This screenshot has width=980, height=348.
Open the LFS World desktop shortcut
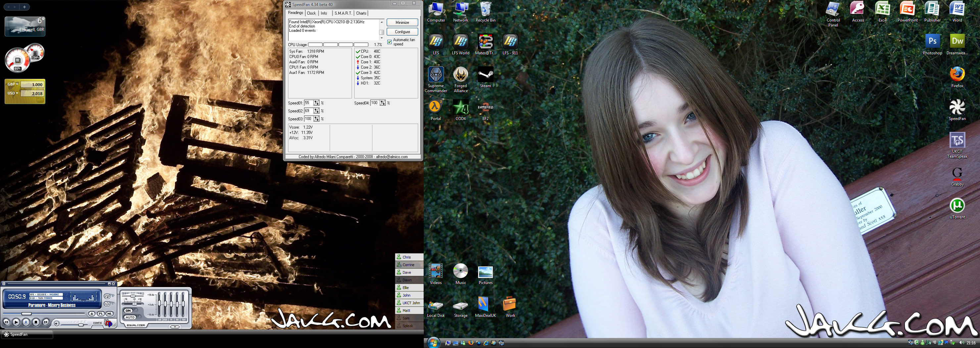(460, 44)
